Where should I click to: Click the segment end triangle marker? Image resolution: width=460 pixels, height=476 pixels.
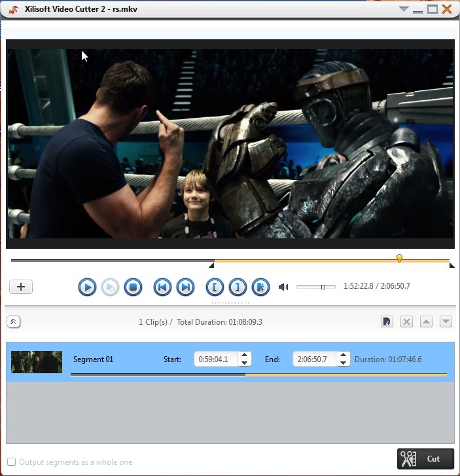pyautogui.click(x=451, y=266)
